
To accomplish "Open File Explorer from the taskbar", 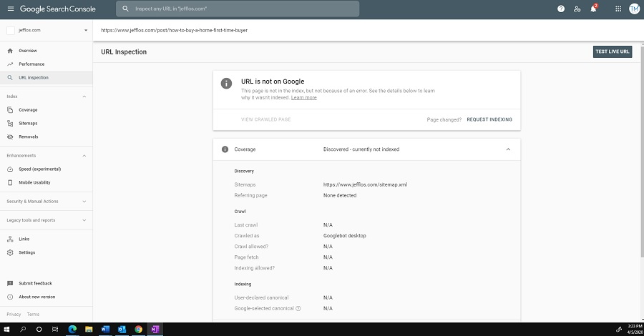I will pos(89,329).
